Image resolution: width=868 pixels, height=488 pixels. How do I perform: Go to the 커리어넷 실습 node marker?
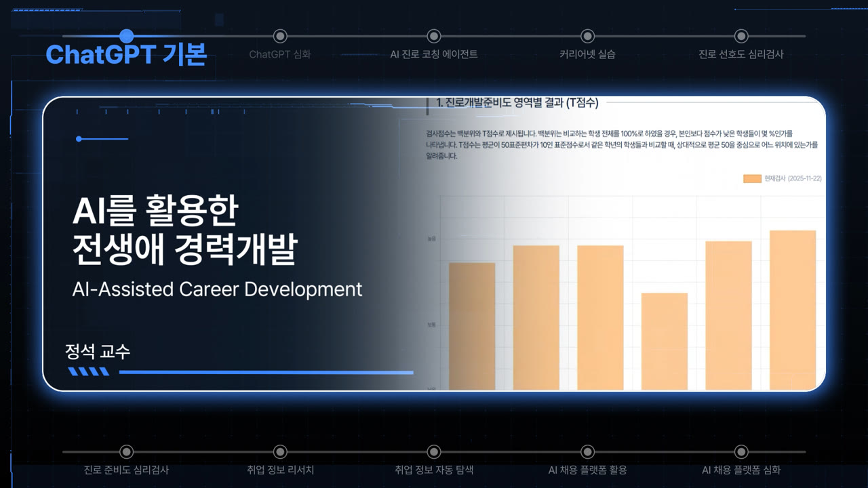pyautogui.click(x=588, y=36)
